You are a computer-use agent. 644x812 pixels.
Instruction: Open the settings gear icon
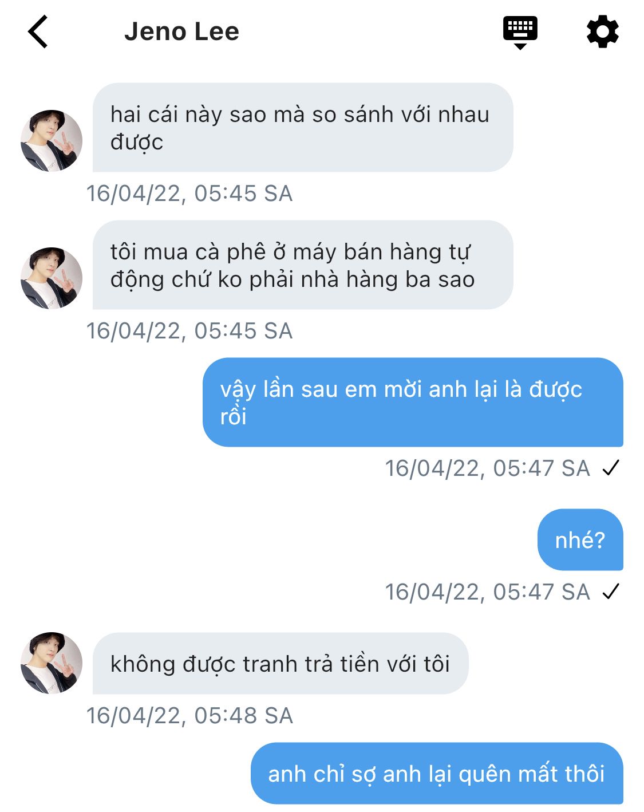coord(602,31)
